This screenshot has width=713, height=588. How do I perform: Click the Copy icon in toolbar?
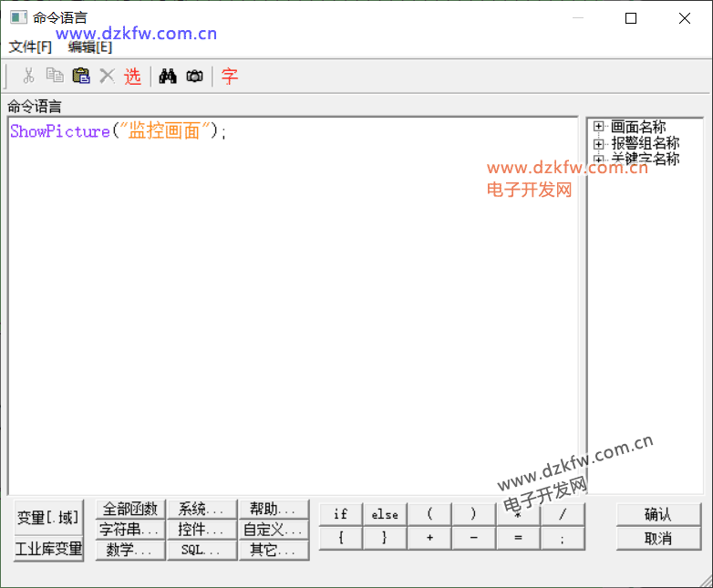click(x=55, y=77)
